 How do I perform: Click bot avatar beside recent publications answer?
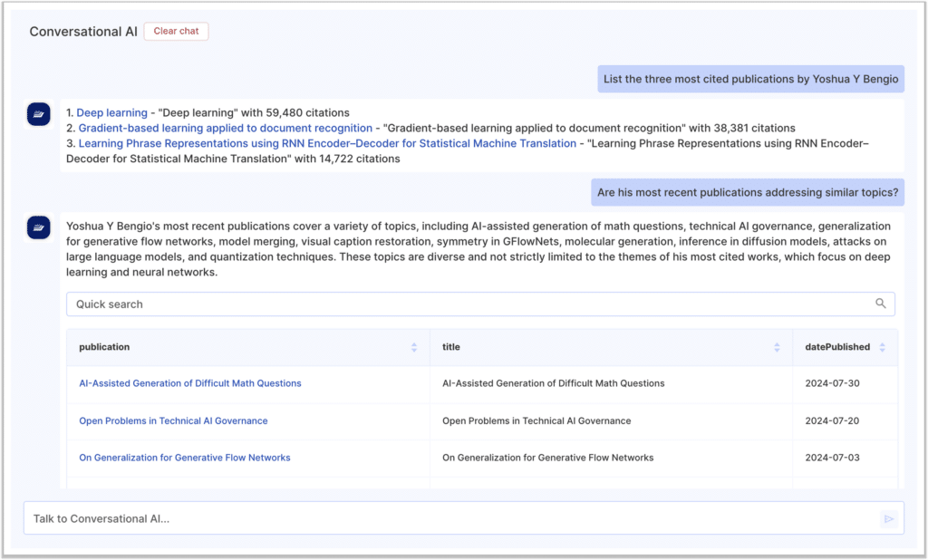(39, 227)
